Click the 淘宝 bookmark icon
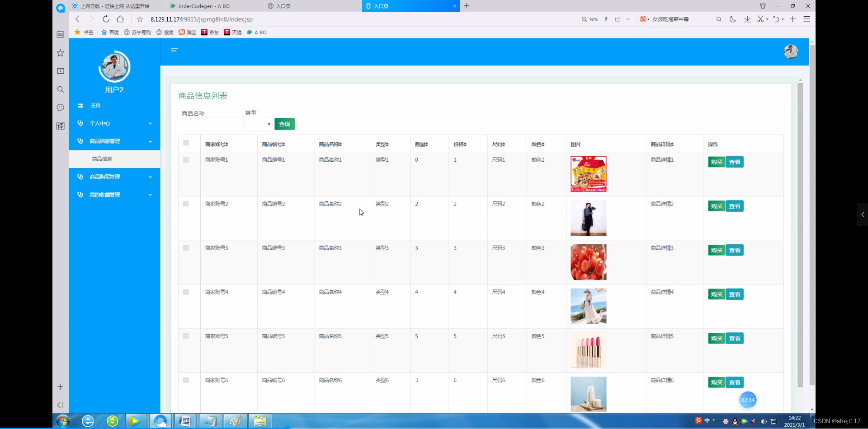This screenshot has height=429, width=868. [181, 32]
